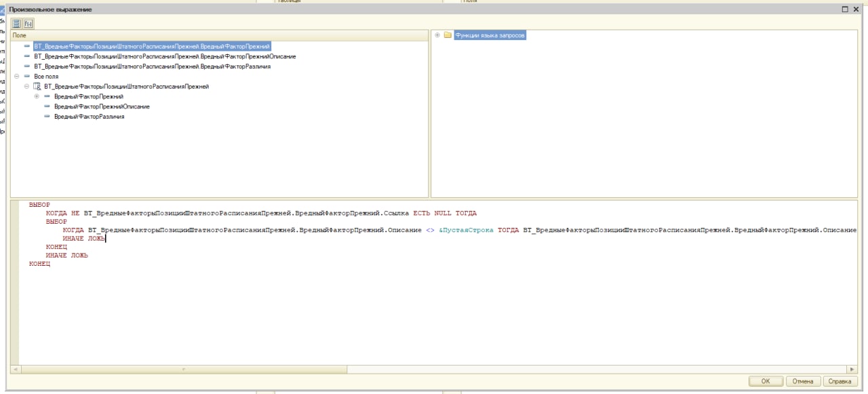The width and height of the screenshot is (868, 394).
Task: Click the scrollbar left arrow
Action: pos(14,370)
